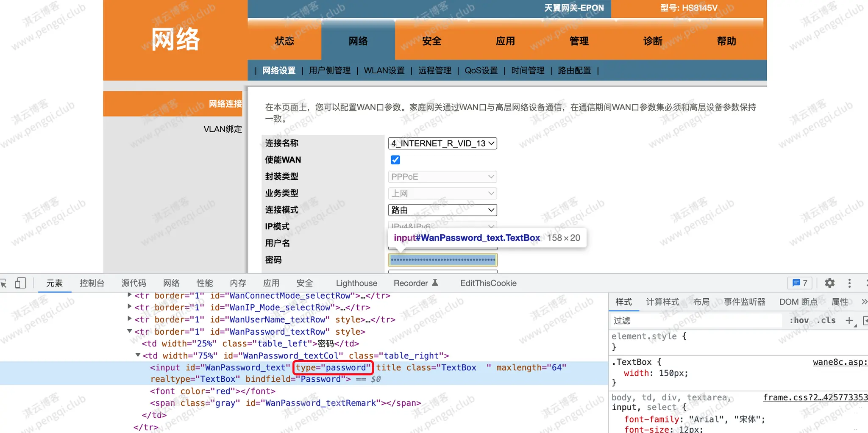Screen dimensions: 868x433
Task: Switch to DevTools 源代码 tab
Action: 134,283
